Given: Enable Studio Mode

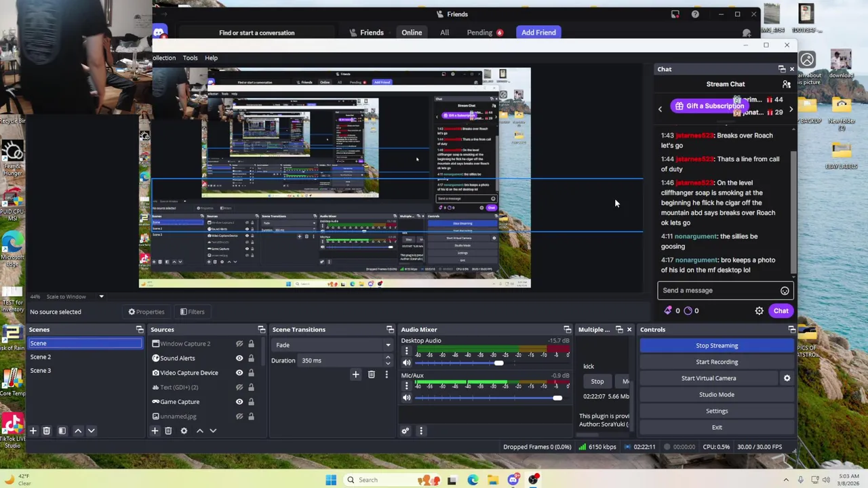Looking at the screenshot, I should (x=717, y=394).
